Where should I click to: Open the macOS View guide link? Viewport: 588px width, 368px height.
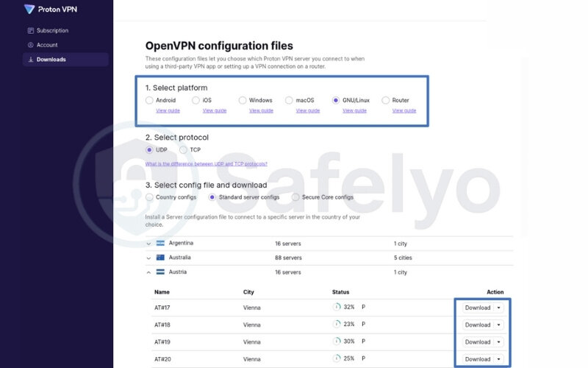point(308,111)
